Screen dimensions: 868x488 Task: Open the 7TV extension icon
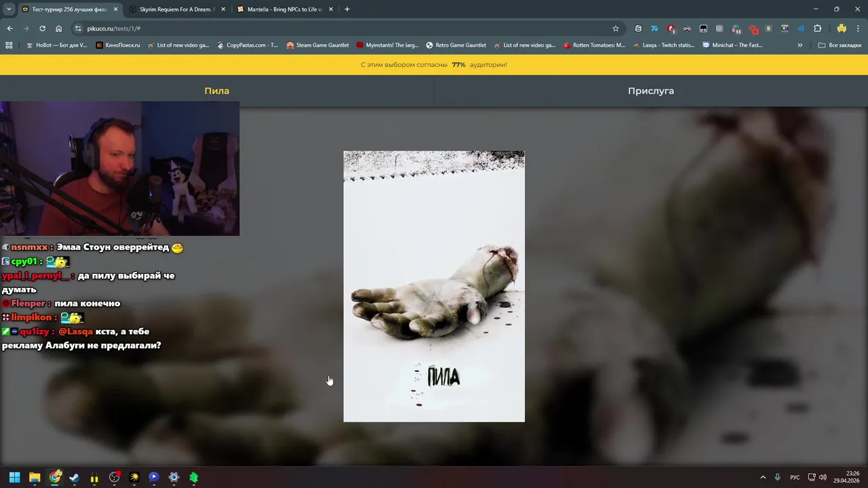654,28
